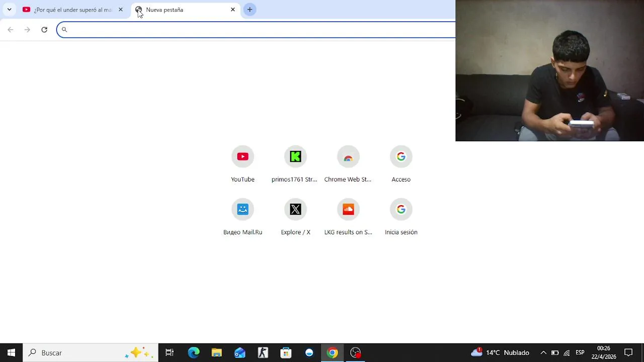Viewport: 644px width, 362px height.
Task: Open the Windows Start menu
Action: click(x=11, y=352)
